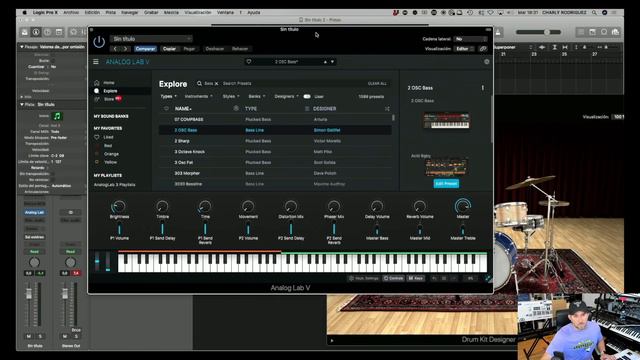640x360 pixels.
Task: Open the Edición menu
Action: (x=92, y=13)
